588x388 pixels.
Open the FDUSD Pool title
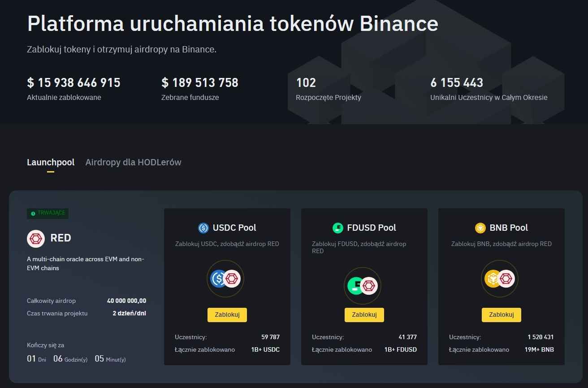click(x=372, y=228)
